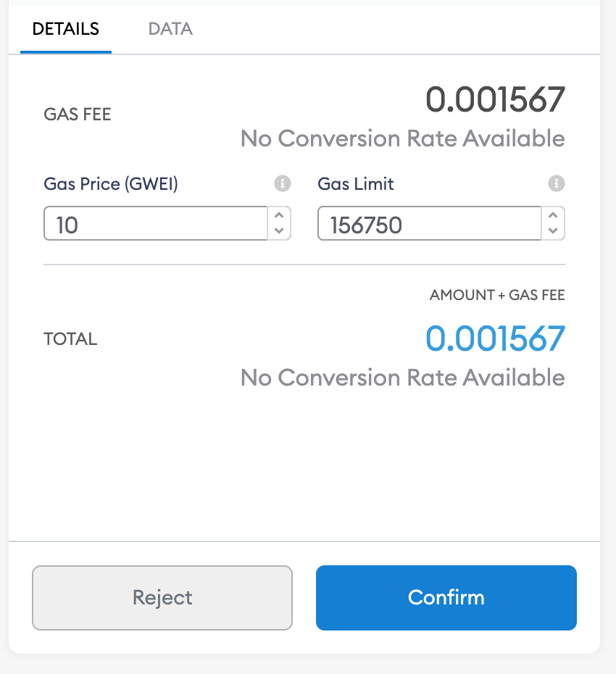Image resolution: width=616 pixels, height=674 pixels.
Task: Show Gas Price info tooltip icon
Action: pos(283,183)
